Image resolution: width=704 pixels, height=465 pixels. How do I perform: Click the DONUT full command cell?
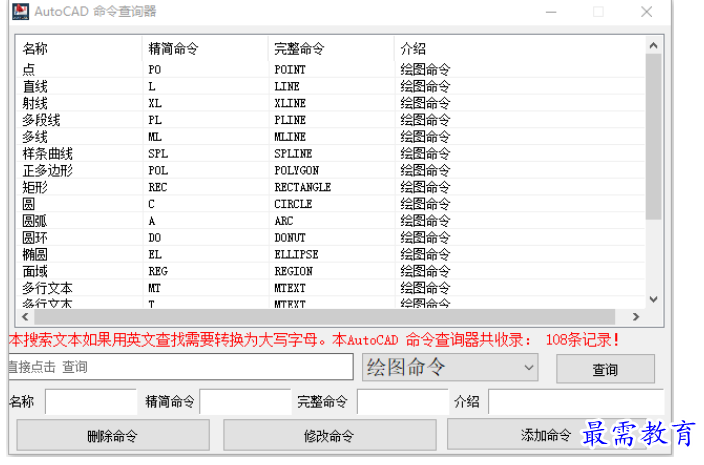pyautogui.click(x=290, y=237)
